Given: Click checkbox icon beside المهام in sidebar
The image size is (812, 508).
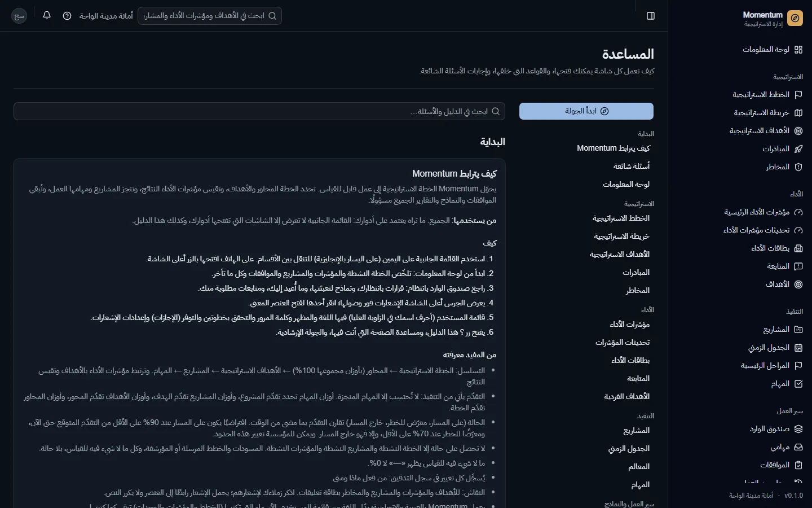Looking at the screenshot, I should point(798,384).
